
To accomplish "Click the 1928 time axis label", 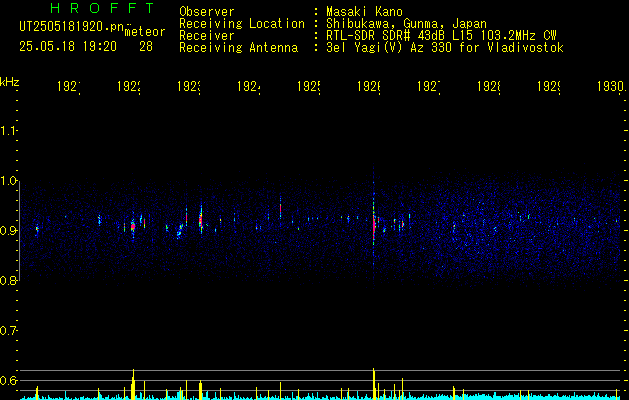I will 489,87.
